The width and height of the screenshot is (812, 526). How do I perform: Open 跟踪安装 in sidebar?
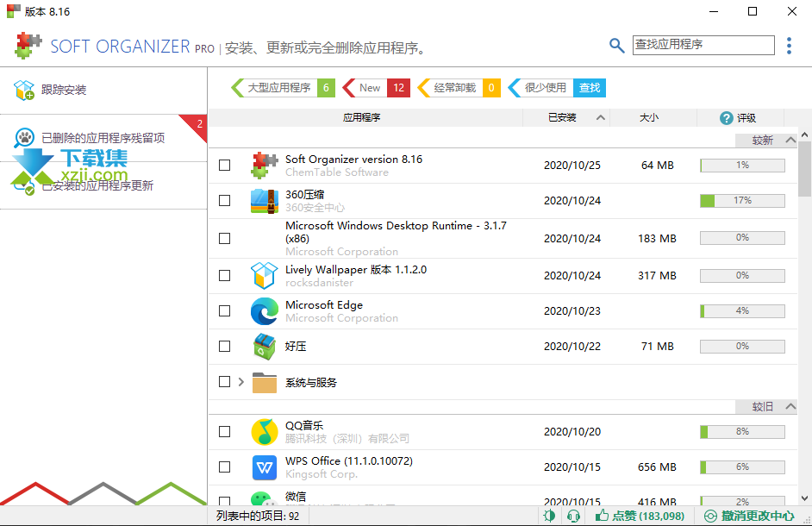103,91
